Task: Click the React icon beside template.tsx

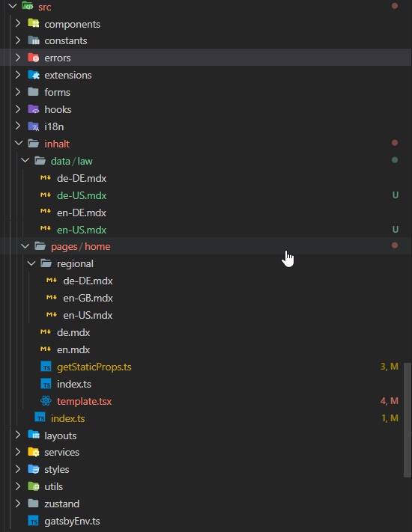Action: click(x=46, y=401)
